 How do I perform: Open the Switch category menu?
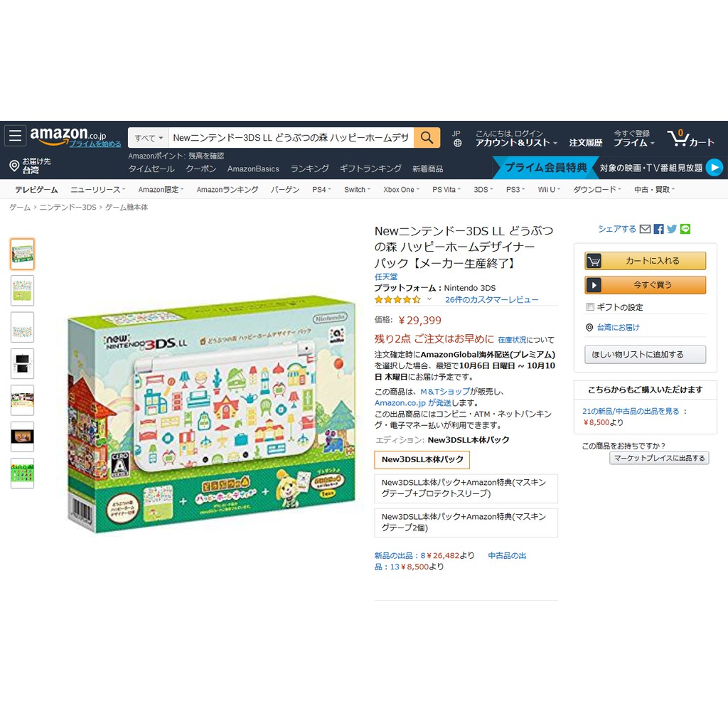(357, 189)
